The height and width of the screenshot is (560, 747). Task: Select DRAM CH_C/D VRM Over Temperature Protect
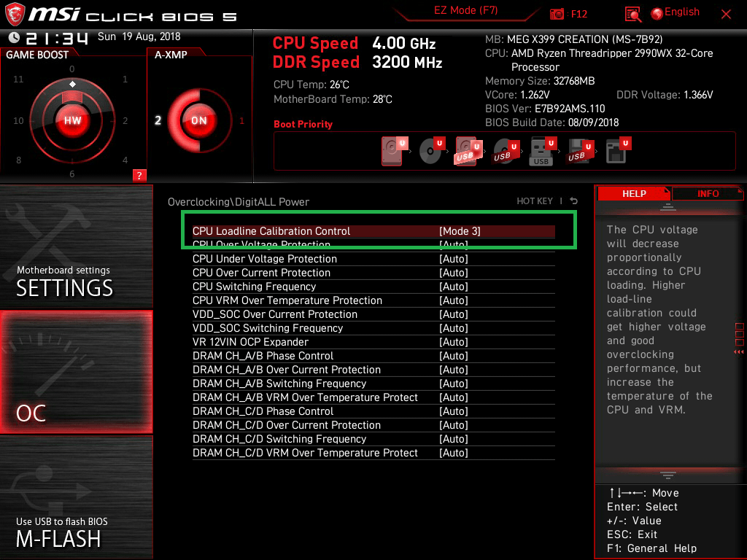373,452
